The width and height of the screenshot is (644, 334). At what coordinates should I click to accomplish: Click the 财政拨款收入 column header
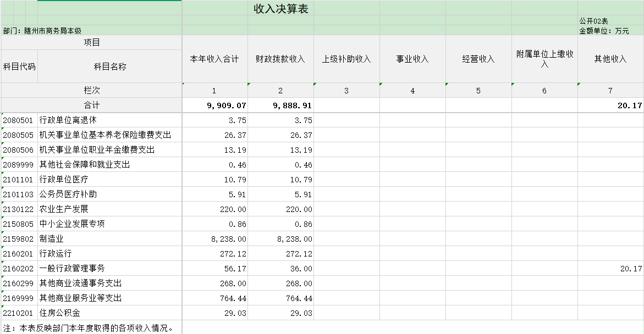pyautogui.click(x=281, y=59)
